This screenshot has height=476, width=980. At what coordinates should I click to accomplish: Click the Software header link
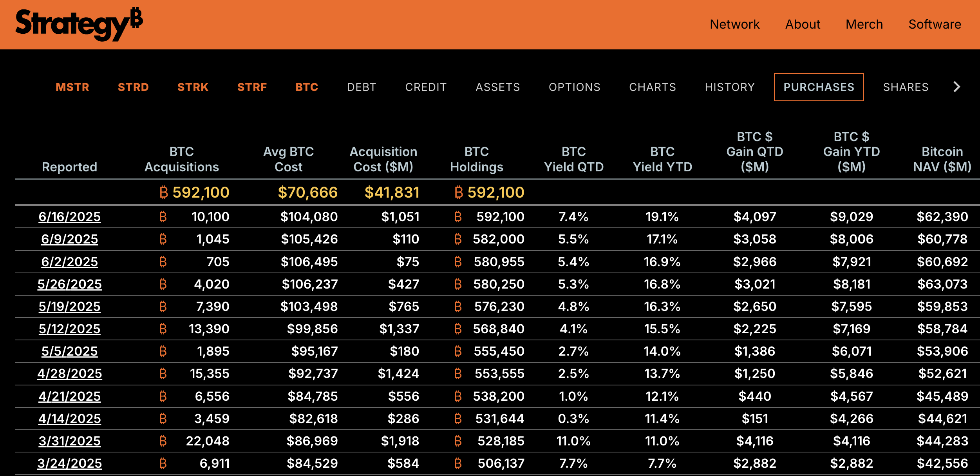(935, 24)
